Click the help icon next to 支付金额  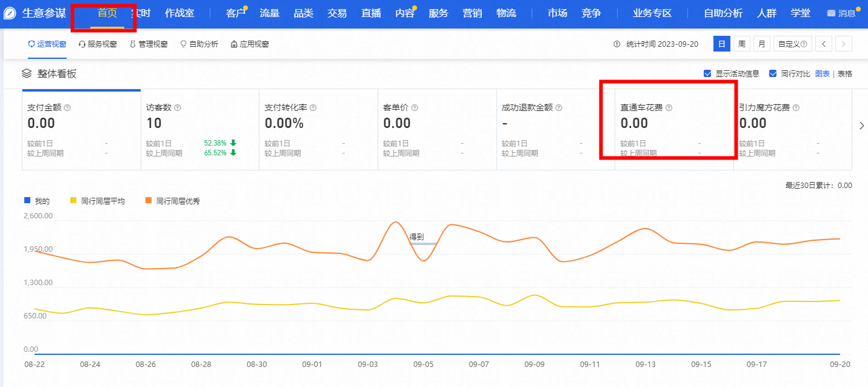[x=67, y=107]
